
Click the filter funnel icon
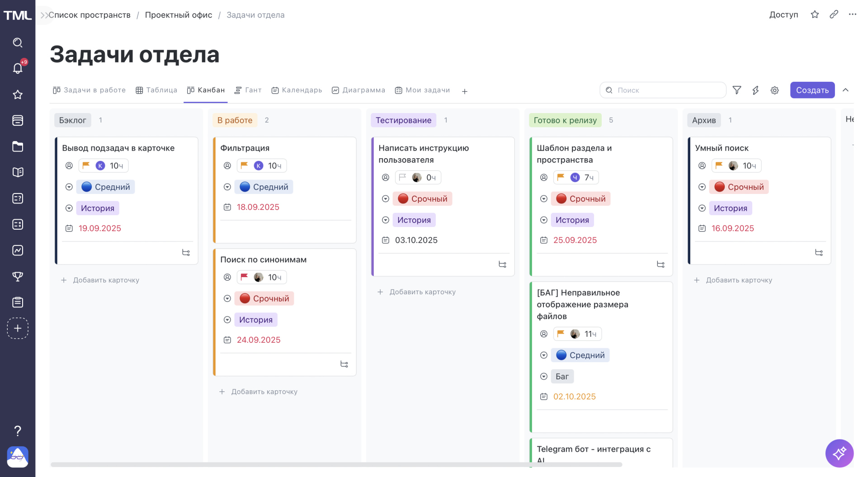click(x=736, y=90)
